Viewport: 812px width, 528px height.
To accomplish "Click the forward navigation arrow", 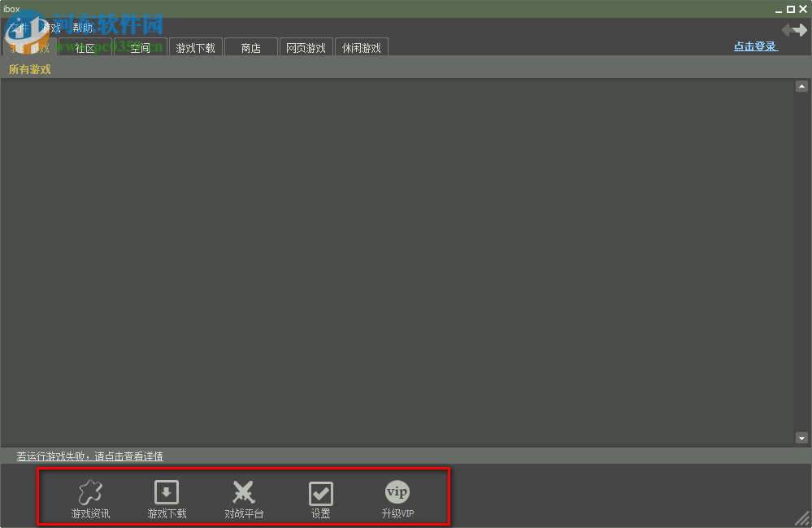I will click(x=802, y=29).
